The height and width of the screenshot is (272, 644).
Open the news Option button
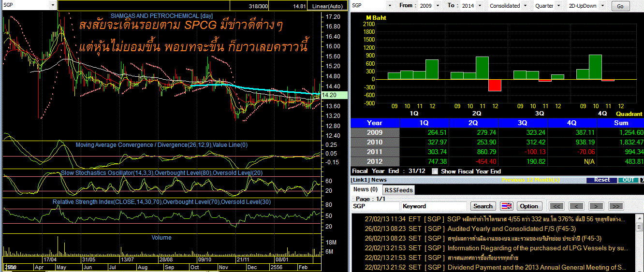529,206
